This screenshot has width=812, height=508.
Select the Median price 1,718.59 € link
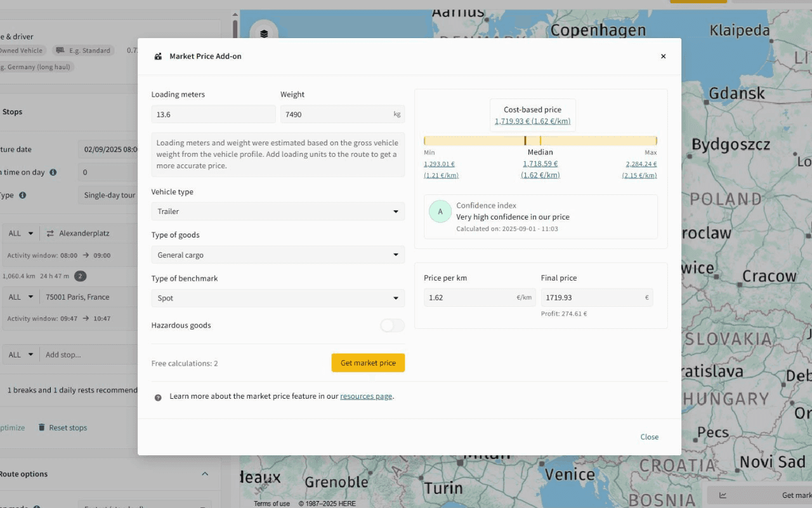[x=540, y=164]
